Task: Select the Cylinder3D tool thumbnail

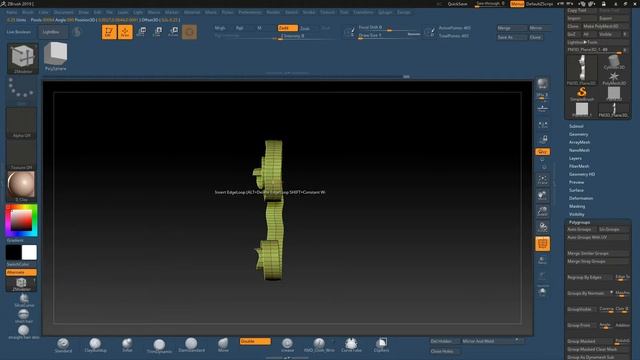Action: click(x=613, y=62)
